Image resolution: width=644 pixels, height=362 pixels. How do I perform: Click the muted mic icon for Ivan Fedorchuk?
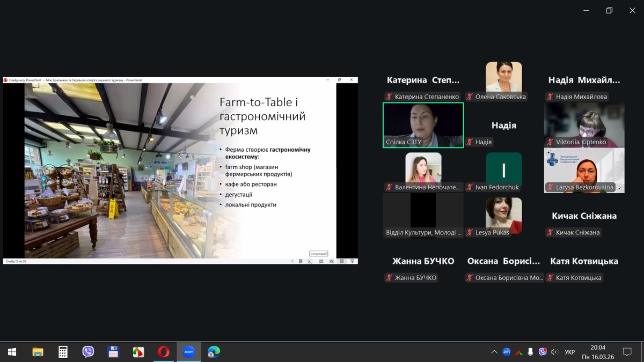470,188
